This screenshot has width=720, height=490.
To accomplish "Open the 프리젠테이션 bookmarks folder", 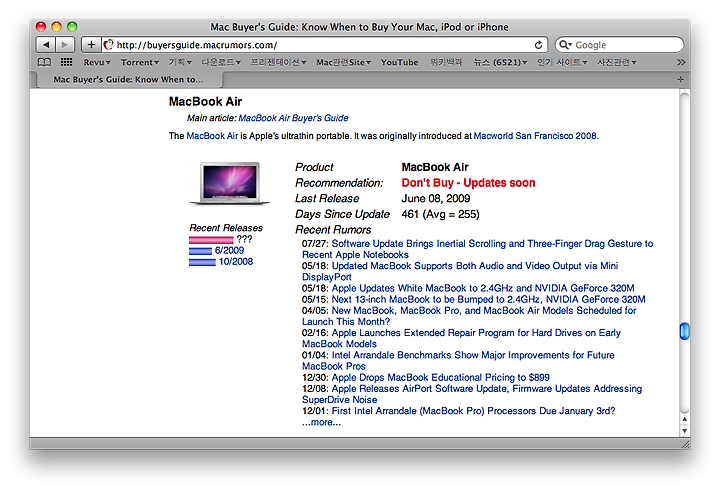I will tap(278, 62).
